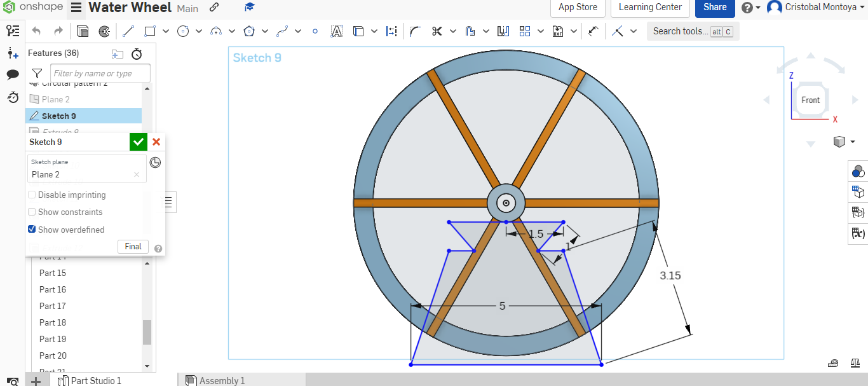Image resolution: width=868 pixels, height=386 pixels.
Task: Select the Dimension tool
Action: (392, 31)
